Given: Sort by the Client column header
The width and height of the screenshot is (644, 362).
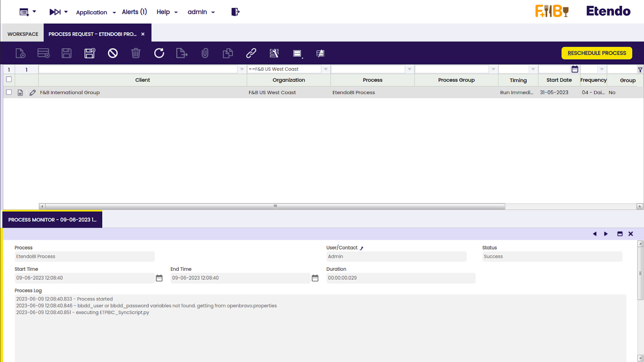Looking at the screenshot, I should [142, 80].
